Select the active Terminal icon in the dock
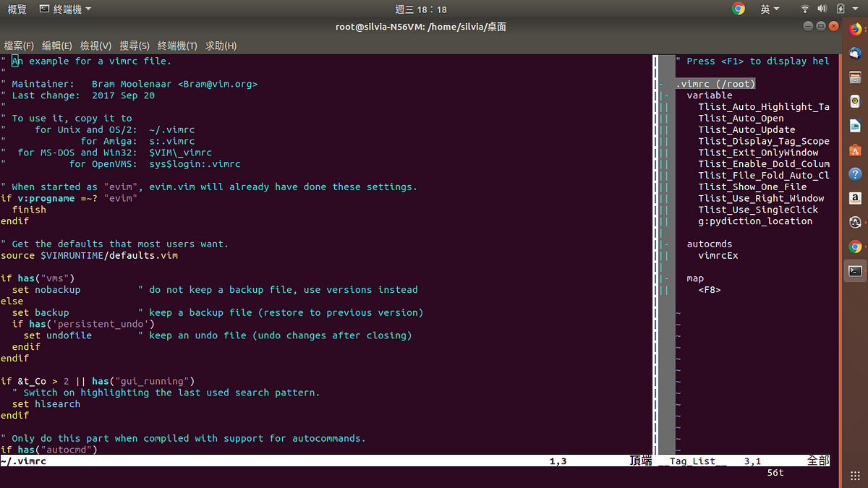The image size is (868, 488). coord(855,270)
